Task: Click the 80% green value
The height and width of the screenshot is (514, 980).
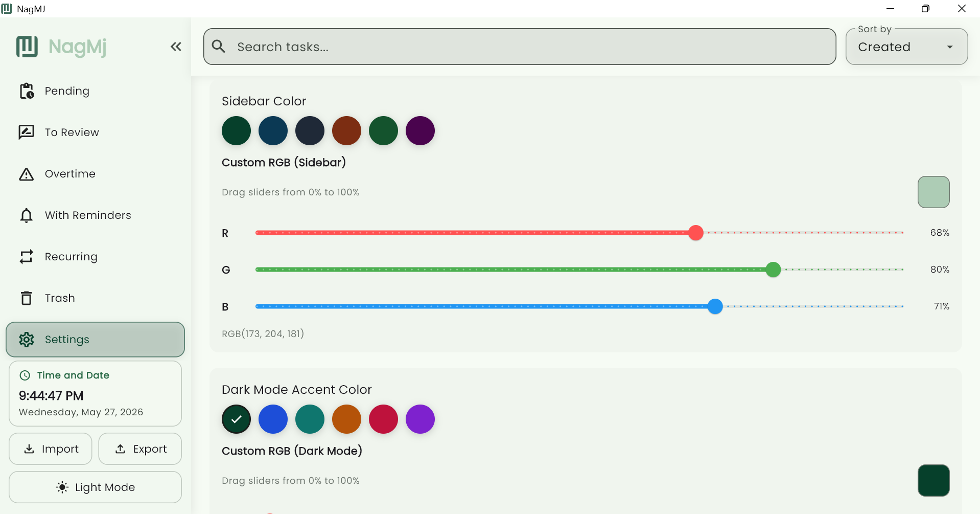Action: coord(940,270)
